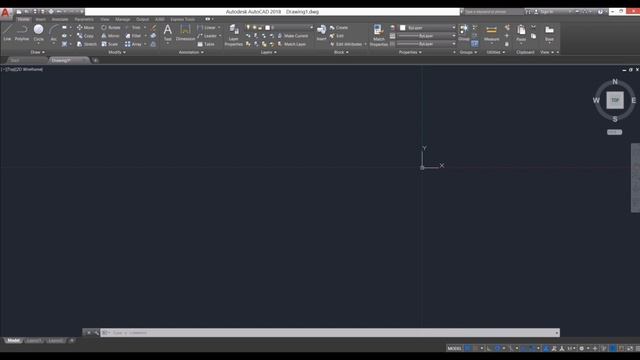Screen dimensions: 640x360
Task: Click the Array tool
Action: click(x=133, y=44)
